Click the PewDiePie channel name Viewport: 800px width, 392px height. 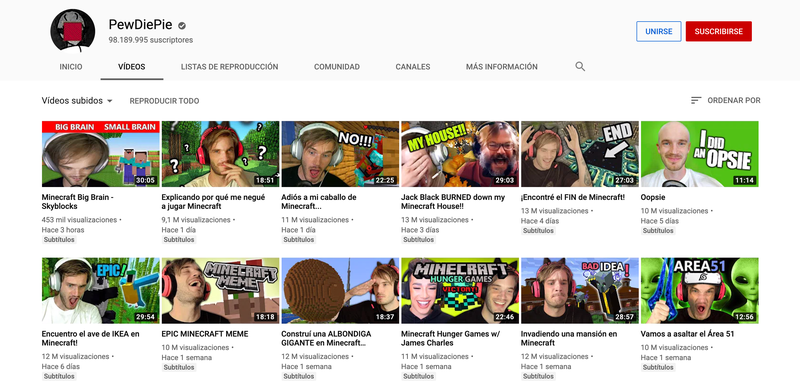[140, 25]
